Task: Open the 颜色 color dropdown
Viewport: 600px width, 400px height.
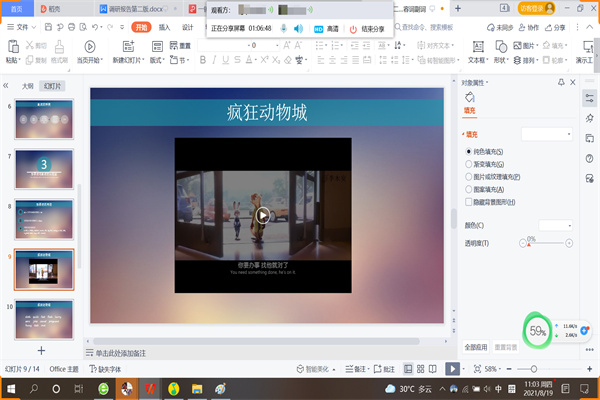Action: [x=554, y=225]
